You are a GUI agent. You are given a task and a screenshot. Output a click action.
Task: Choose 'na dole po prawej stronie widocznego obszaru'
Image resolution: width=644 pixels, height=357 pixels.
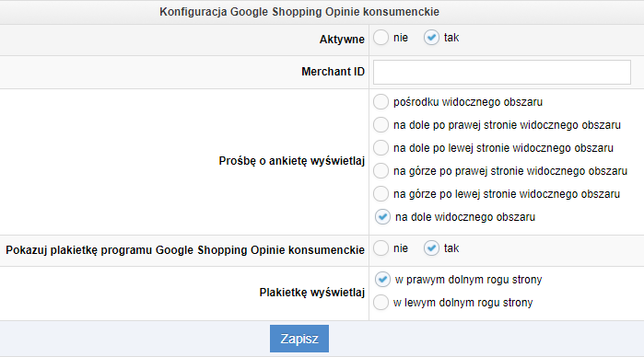pos(381,125)
